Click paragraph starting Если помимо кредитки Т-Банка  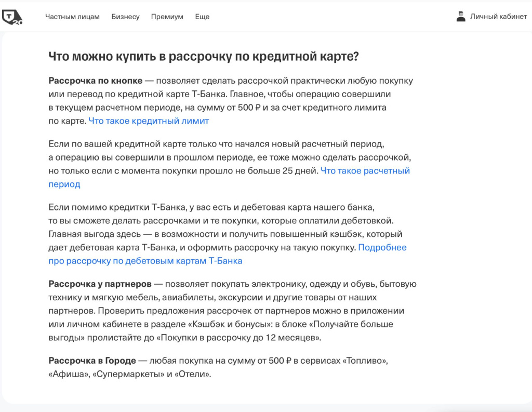point(228,234)
